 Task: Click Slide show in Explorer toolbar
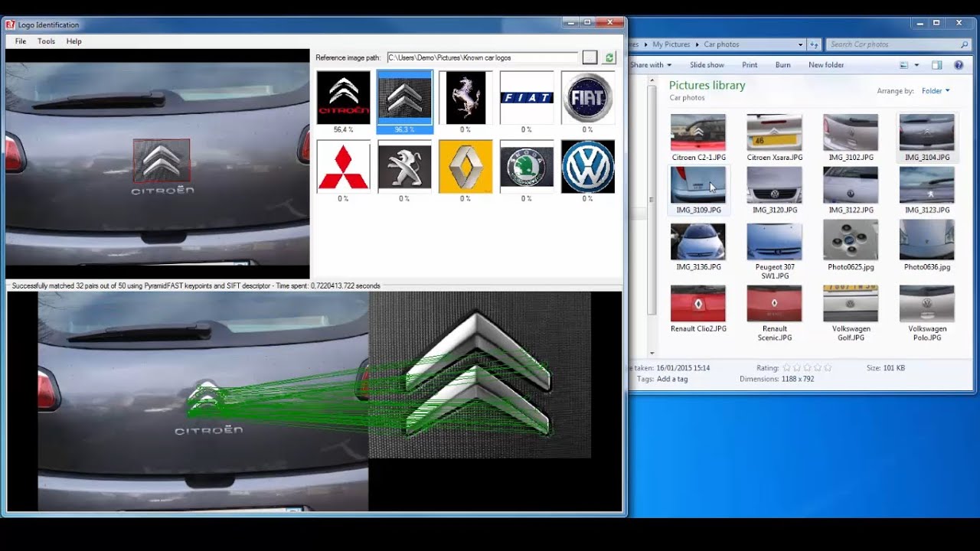(x=707, y=65)
